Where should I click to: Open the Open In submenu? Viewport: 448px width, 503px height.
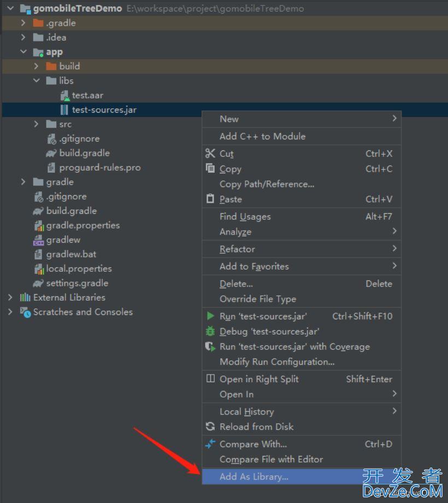[x=302, y=394]
